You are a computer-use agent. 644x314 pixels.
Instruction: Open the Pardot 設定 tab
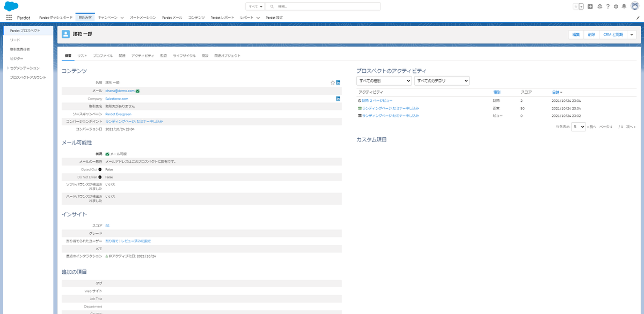pos(274,18)
